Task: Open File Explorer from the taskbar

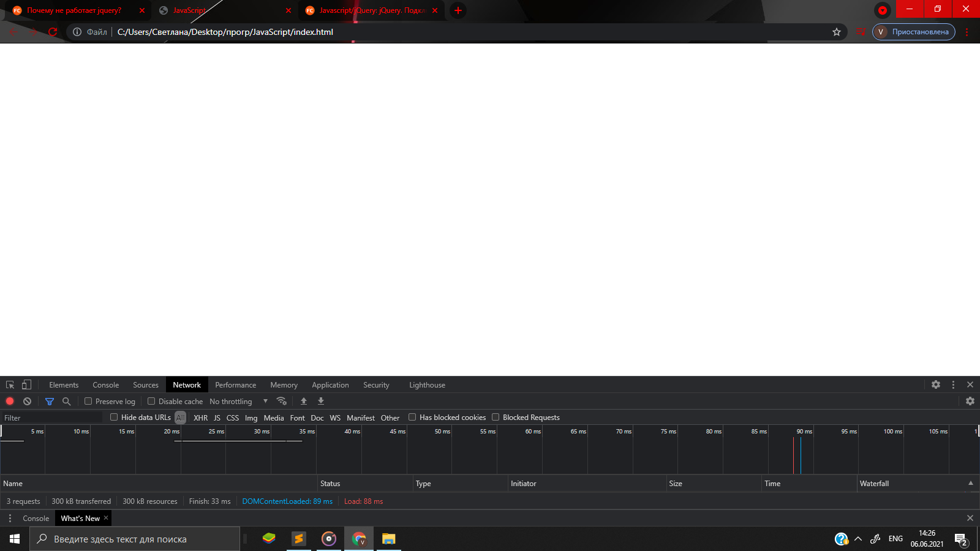Action: 389,539
